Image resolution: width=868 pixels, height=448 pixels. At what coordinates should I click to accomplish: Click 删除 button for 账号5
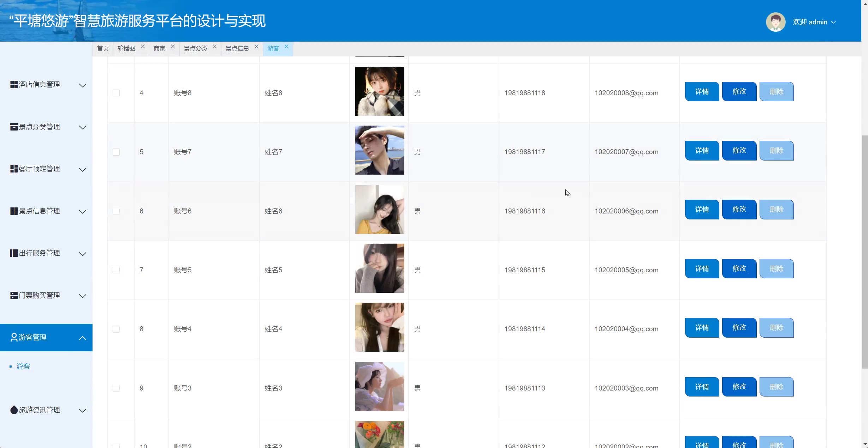coord(776,269)
